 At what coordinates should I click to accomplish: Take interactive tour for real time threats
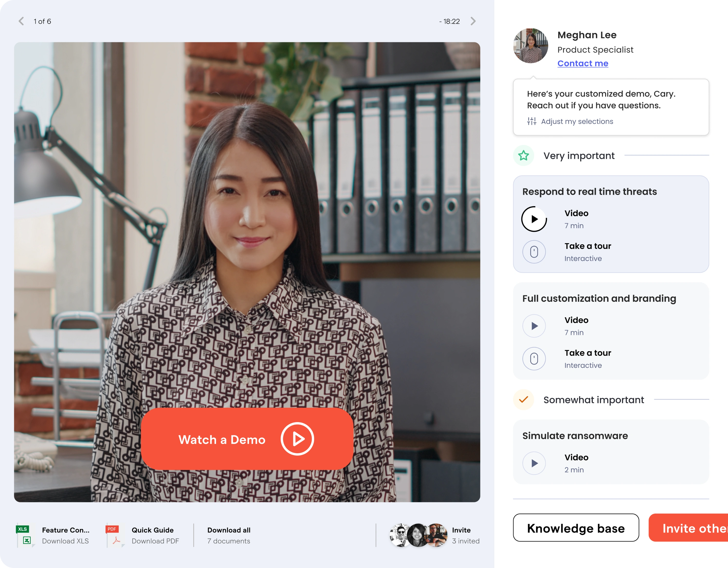pos(534,252)
